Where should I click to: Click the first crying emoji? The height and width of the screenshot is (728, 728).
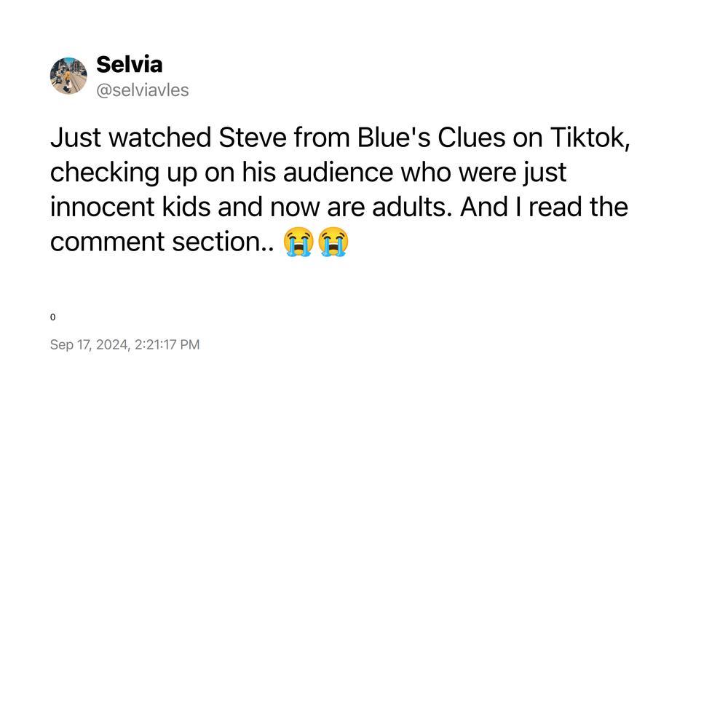(x=298, y=242)
